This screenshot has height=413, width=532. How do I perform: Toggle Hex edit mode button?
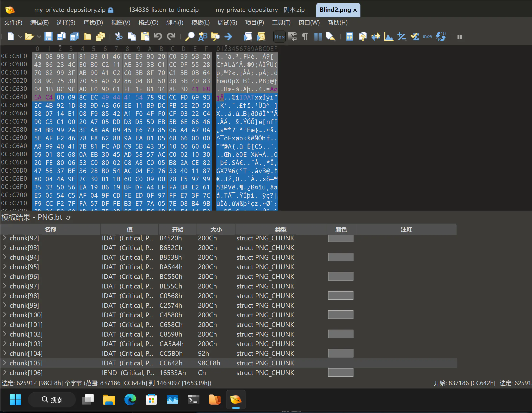pyautogui.click(x=279, y=37)
